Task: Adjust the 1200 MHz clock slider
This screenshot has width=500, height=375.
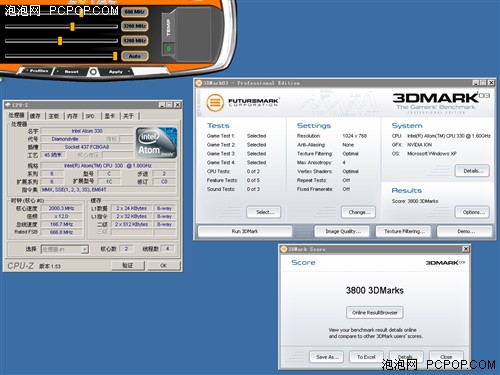Action: click(x=60, y=41)
